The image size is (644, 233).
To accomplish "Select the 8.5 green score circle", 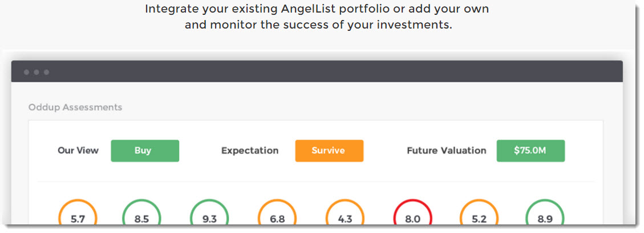I will click(141, 218).
